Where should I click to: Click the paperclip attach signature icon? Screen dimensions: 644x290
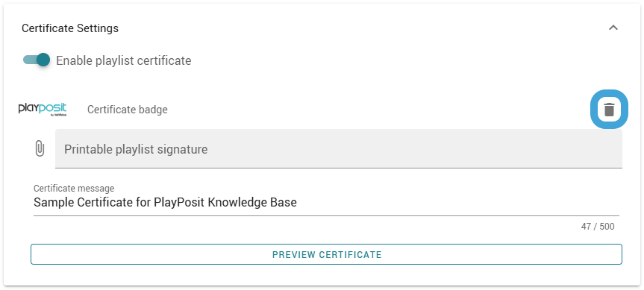coord(39,148)
